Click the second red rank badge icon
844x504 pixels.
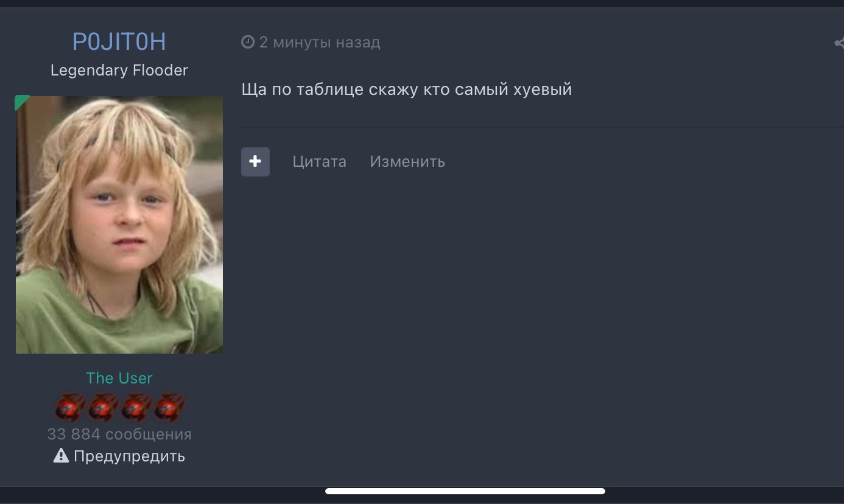[x=103, y=408]
